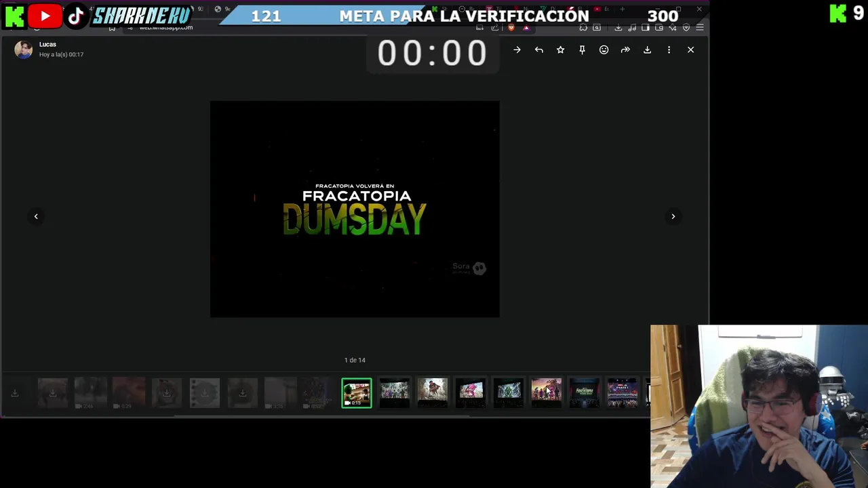
Task: React with the emoji smiley icon
Action: [x=604, y=49]
